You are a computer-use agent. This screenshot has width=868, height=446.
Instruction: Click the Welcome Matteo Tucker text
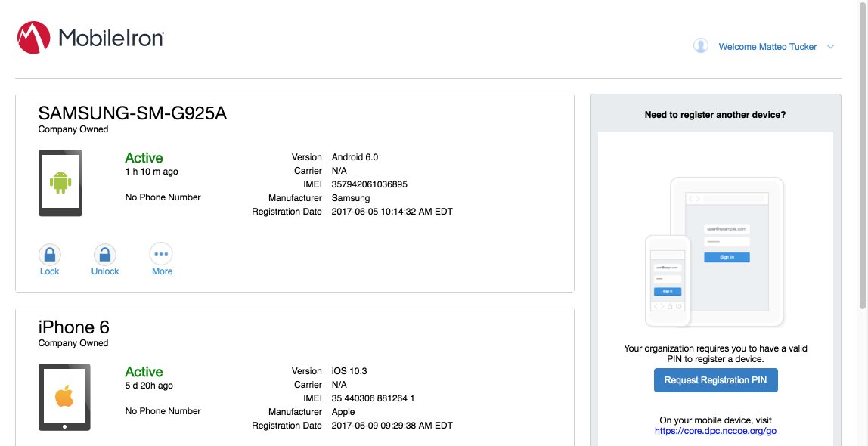767,47
